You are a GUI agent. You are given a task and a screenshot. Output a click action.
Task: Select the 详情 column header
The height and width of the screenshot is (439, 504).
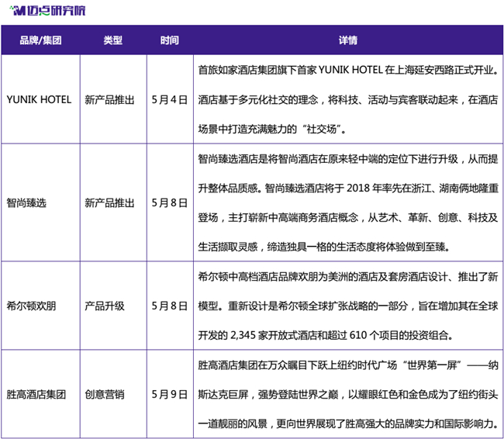348,40
